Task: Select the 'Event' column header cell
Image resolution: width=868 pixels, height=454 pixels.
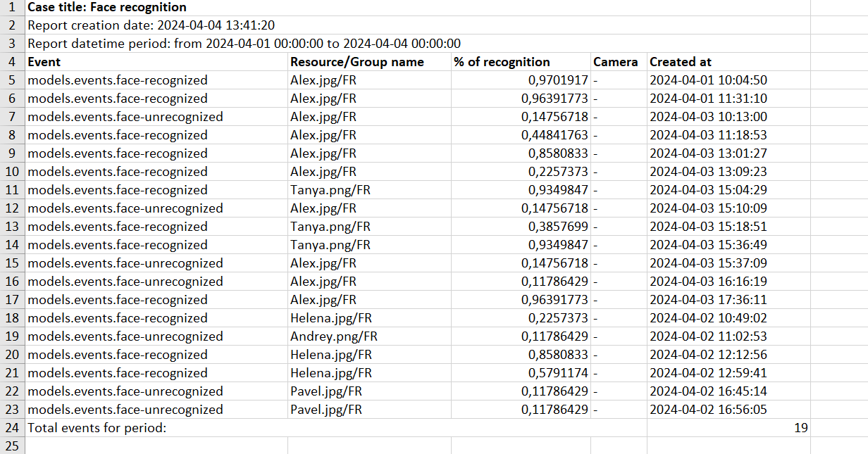Action: 44,62
